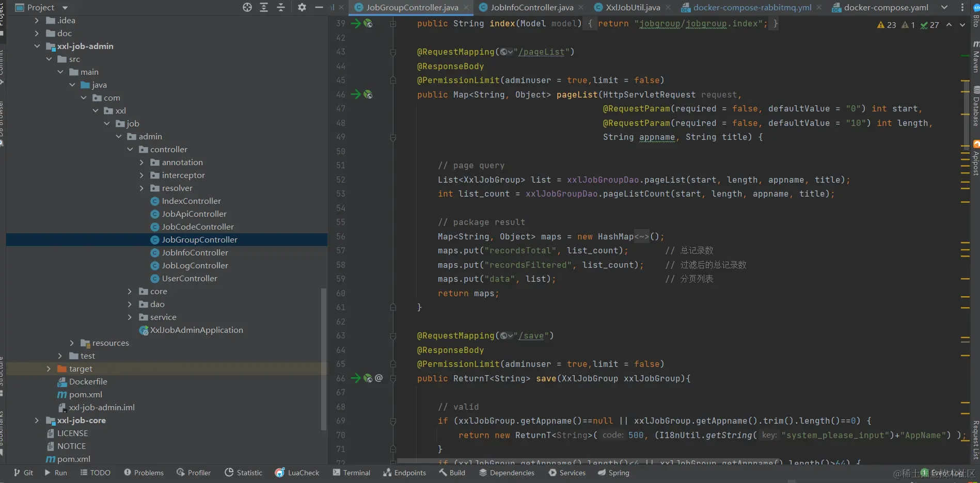Image resolution: width=980 pixels, height=483 pixels.
Task: Click the Select Opened File locate icon
Action: [247, 7]
